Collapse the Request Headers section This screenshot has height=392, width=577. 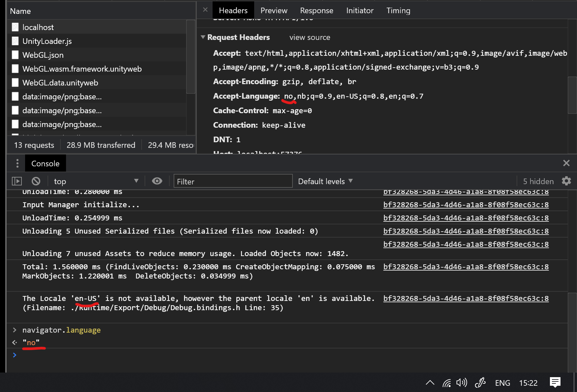tap(203, 37)
